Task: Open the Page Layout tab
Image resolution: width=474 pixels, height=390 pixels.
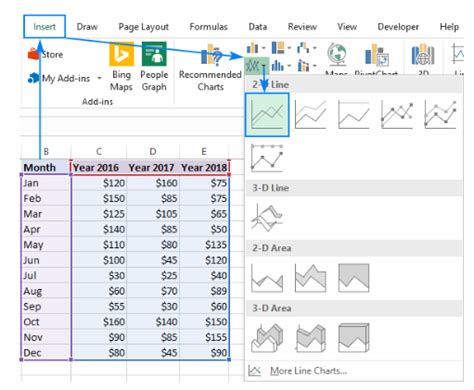Action: point(144,27)
